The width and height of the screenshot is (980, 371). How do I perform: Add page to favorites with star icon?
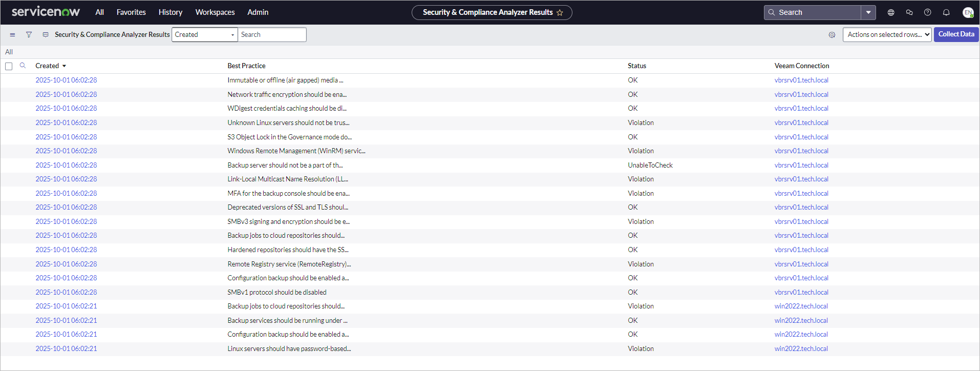pos(560,12)
